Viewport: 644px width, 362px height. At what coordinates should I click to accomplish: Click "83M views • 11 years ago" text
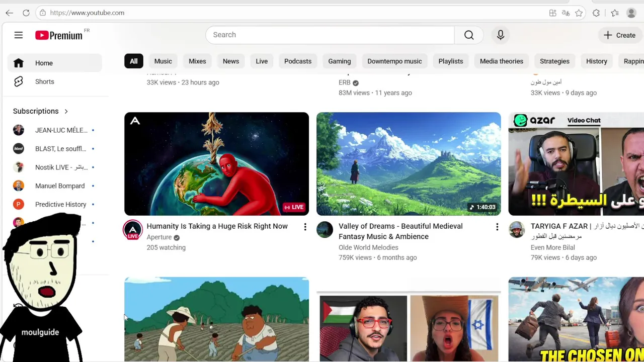click(375, 93)
